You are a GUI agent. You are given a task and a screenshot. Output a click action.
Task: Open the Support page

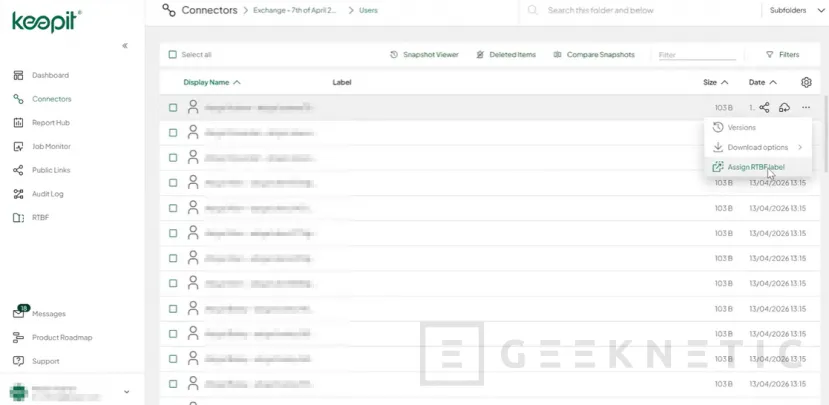(36, 361)
